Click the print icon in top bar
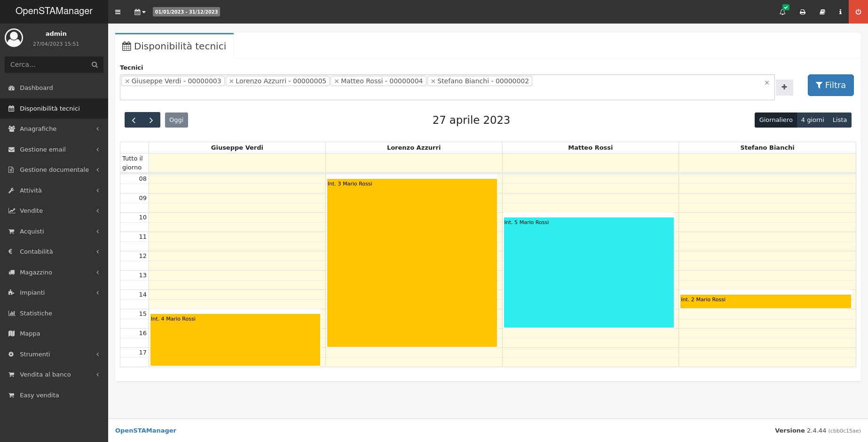 803,12
